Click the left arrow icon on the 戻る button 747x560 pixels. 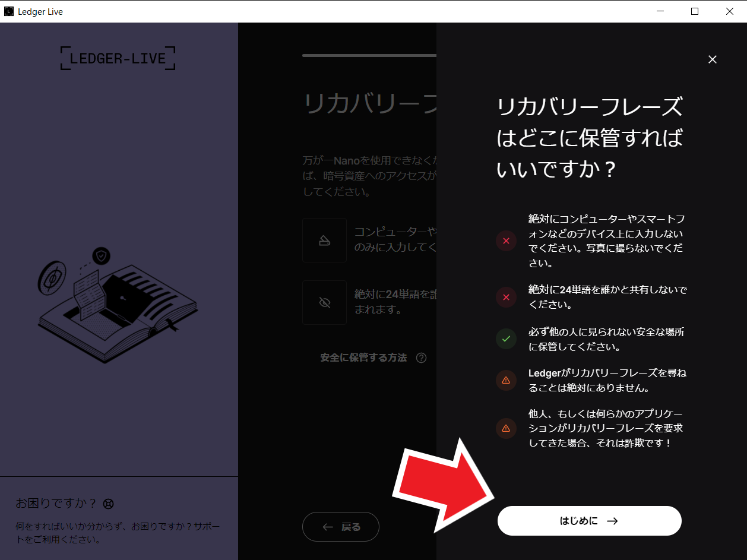[x=328, y=527]
